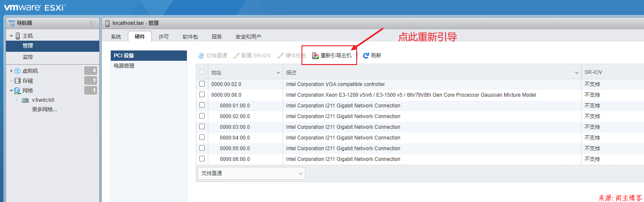644x202 pixels.
Task: Check the box for device 0000:02:00.0
Action: pyautogui.click(x=202, y=116)
